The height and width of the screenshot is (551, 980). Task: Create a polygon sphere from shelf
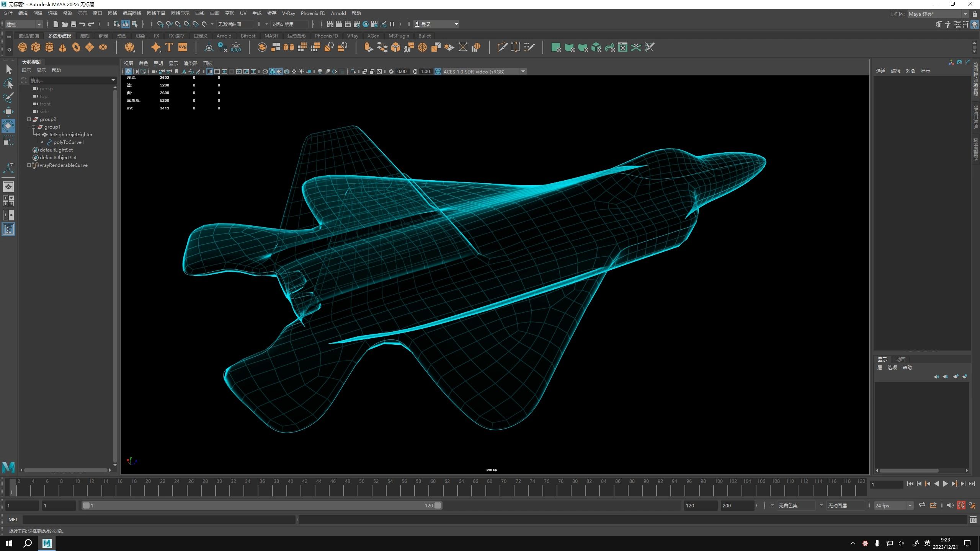[x=23, y=47]
